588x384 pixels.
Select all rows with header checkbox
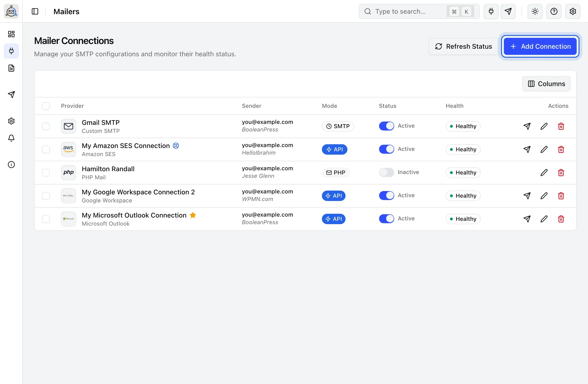click(x=46, y=106)
